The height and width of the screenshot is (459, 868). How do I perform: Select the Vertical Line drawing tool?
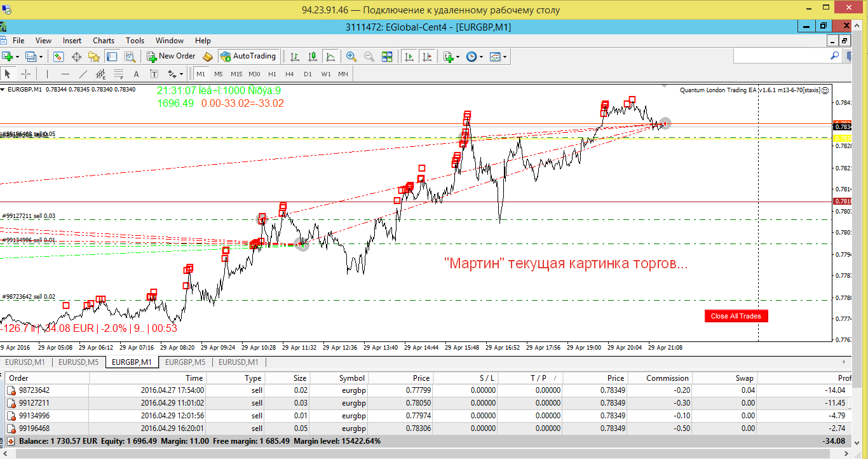pyautogui.click(x=48, y=74)
